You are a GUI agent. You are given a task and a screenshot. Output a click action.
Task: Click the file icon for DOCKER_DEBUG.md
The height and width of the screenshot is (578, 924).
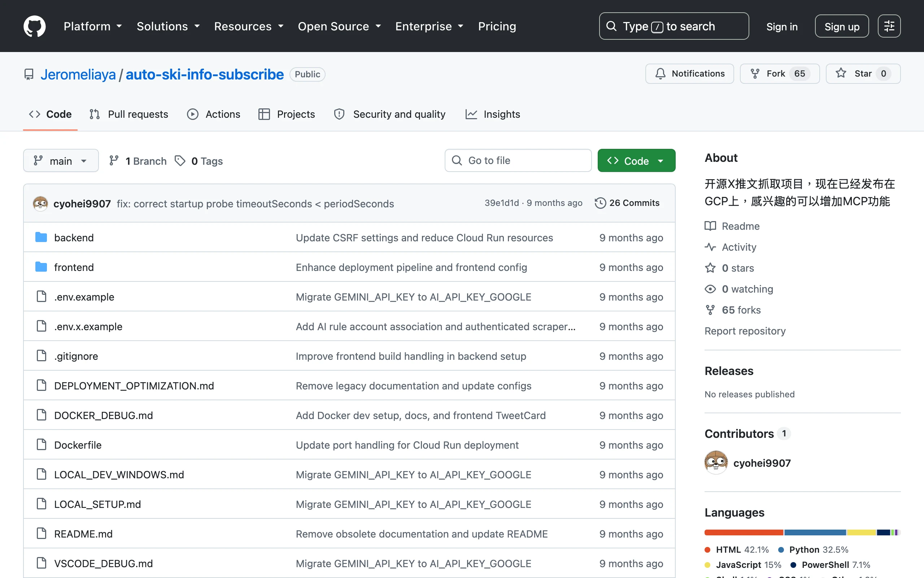41,415
